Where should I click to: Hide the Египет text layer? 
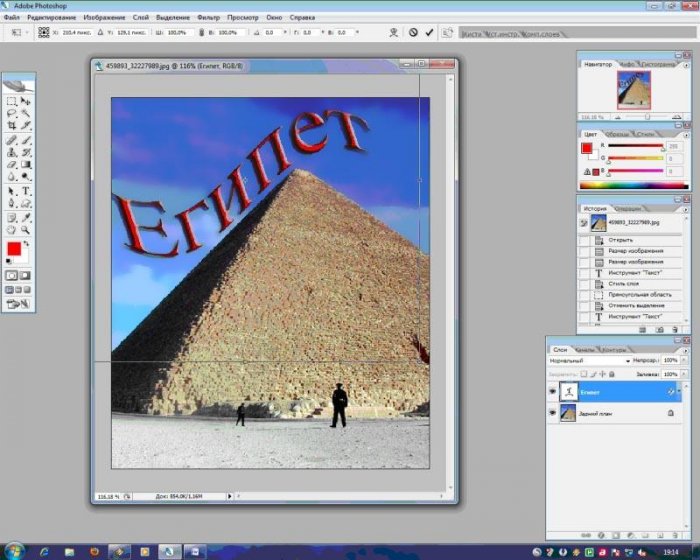click(552, 392)
